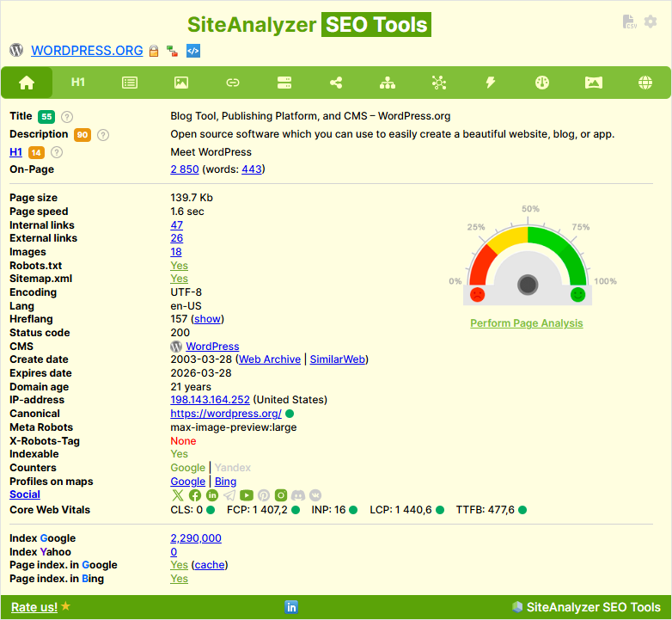Open IP address 198.143.164.252 link

tap(210, 400)
